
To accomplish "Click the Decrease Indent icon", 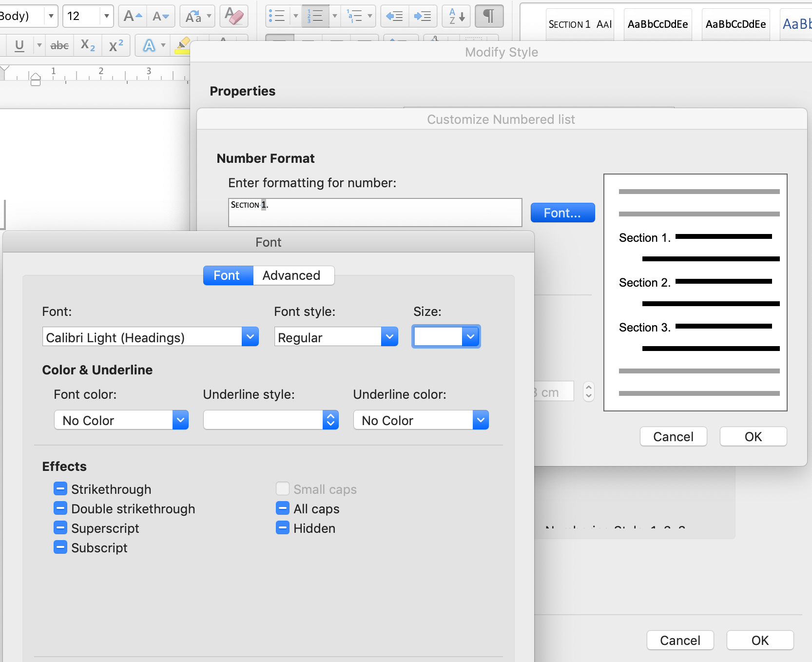I will 394,16.
